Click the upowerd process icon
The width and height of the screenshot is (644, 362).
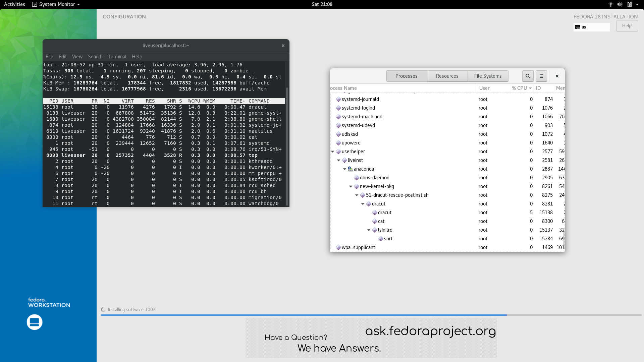pyautogui.click(x=338, y=143)
